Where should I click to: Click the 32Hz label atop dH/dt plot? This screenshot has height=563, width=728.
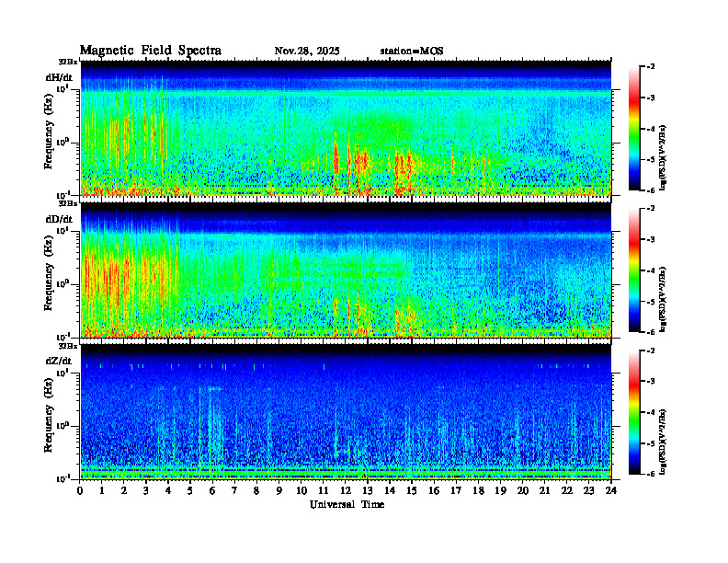[68, 62]
